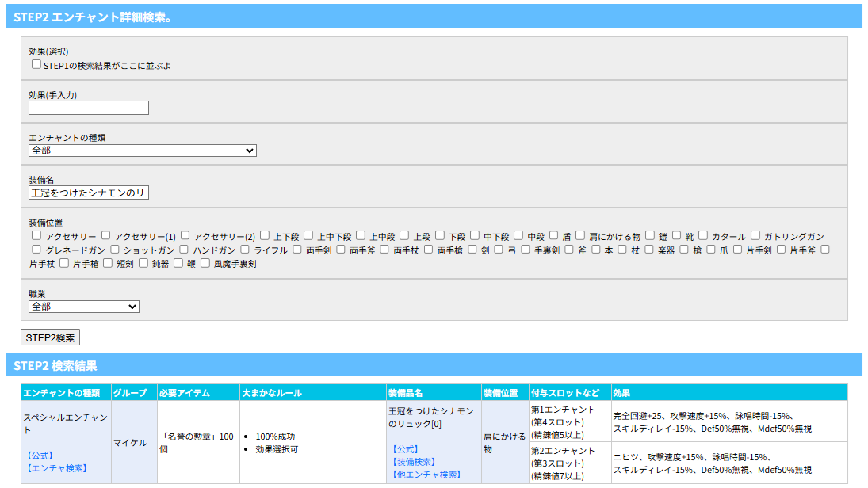The image size is (868, 488).
Task: Click the 効果(手入力) text input field
Action: pos(89,108)
